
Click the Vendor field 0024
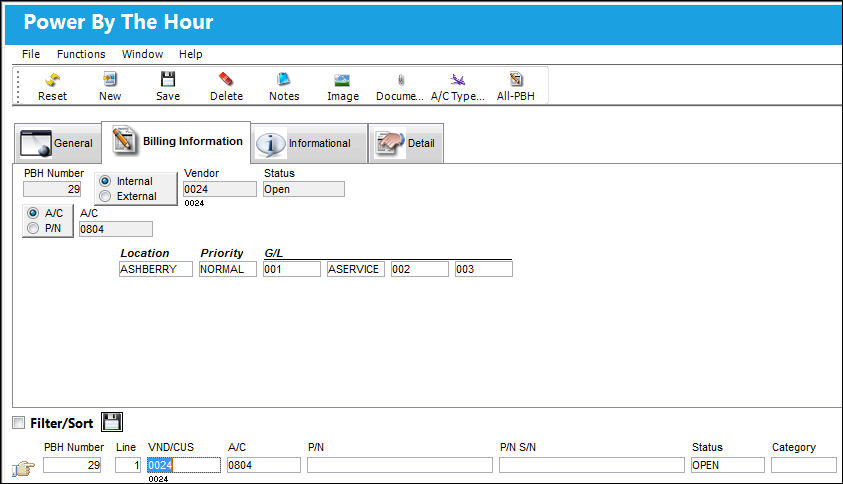coord(220,189)
